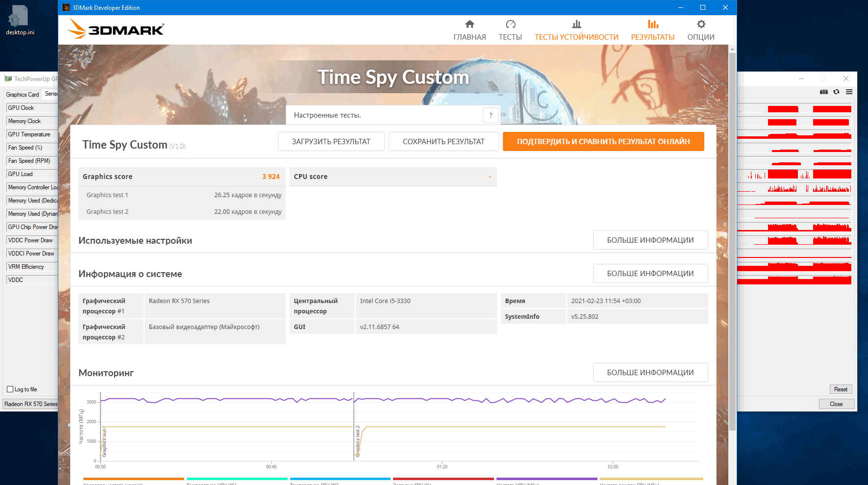Screen dimensions: 868x485
Task: Select Fan Speed (RPM) sensor in GPU-Z
Action: pyautogui.click(x=32, y=161)
